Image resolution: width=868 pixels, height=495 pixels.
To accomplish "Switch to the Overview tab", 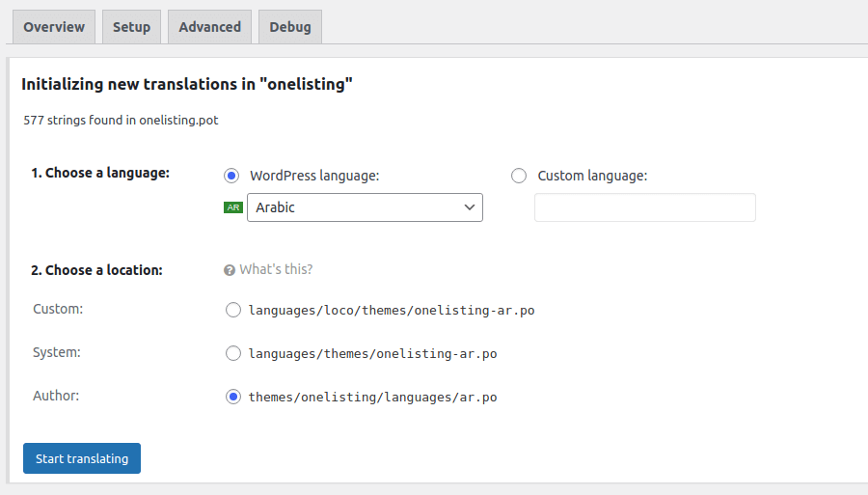I will tap(54, 27).
